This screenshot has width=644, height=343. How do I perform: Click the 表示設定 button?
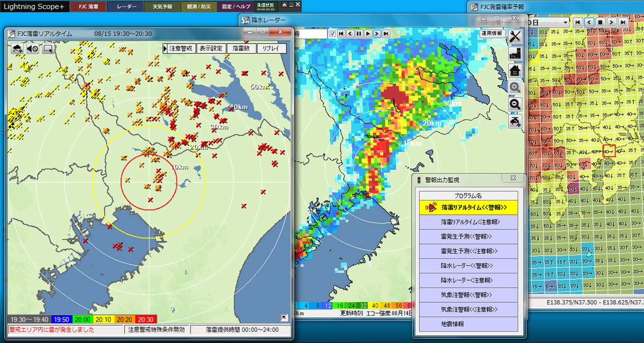[211, 48]
